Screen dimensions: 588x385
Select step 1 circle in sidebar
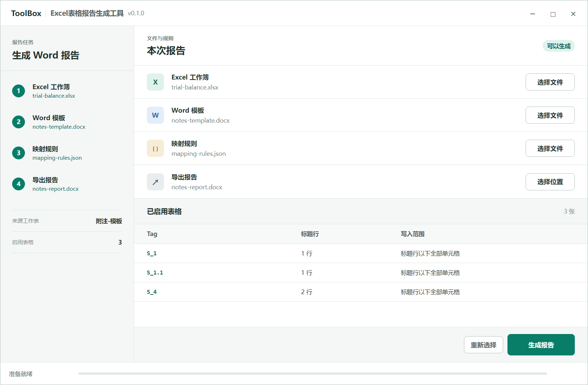(x=19, y=91)
